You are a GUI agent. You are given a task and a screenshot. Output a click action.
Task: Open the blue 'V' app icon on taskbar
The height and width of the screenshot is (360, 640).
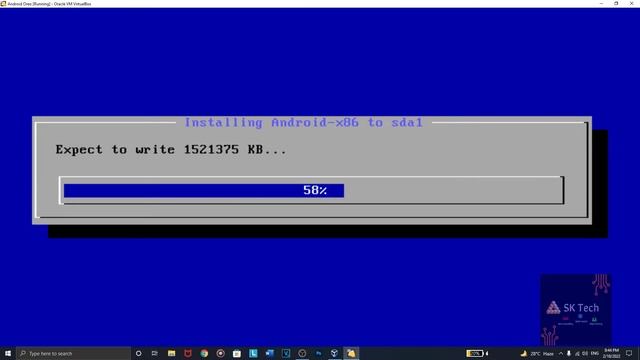pyautogui.click(x=286, y=353)
